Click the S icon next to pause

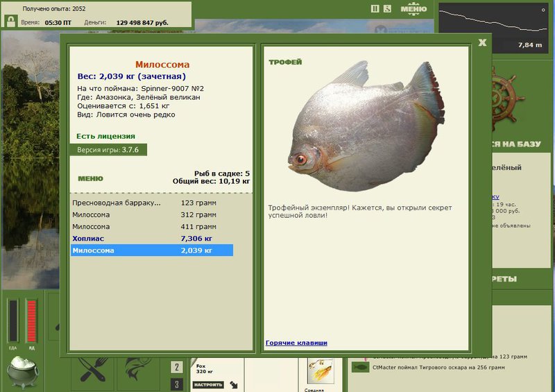387,9
